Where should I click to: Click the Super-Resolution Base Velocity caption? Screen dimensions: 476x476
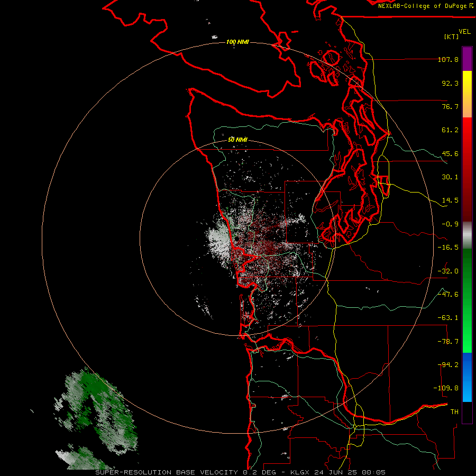(x=241, y=472)
